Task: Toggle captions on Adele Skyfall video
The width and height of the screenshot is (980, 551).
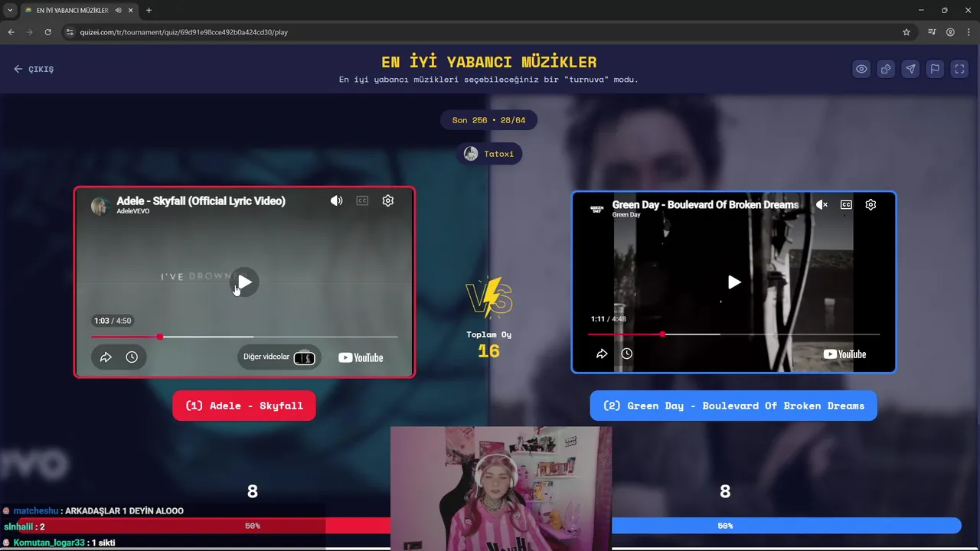Action: click(362, 201)
